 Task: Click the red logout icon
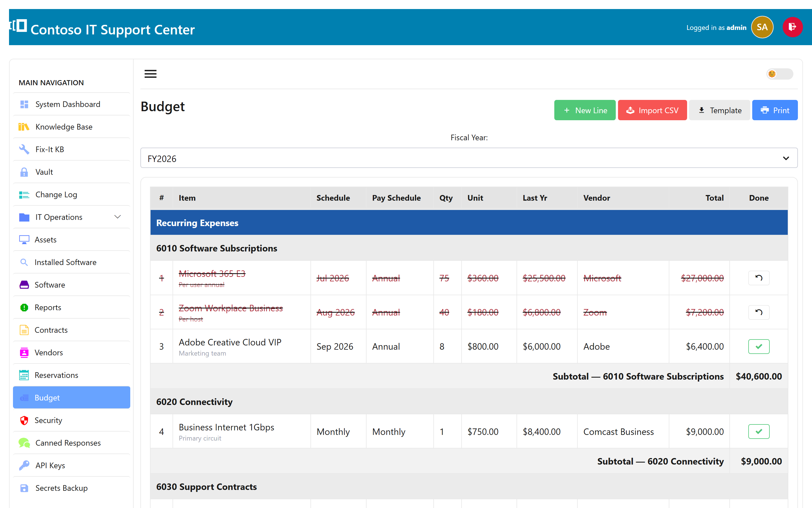pos(793,27)
